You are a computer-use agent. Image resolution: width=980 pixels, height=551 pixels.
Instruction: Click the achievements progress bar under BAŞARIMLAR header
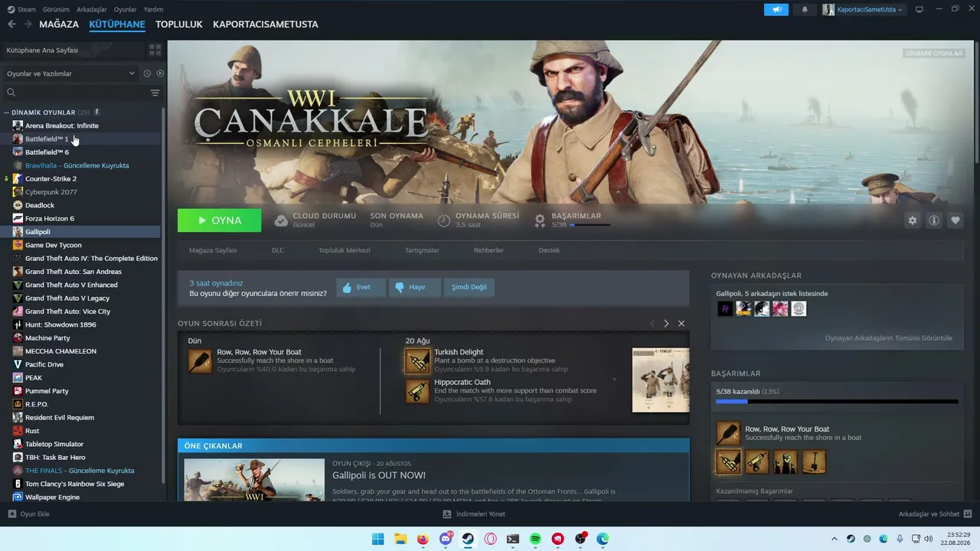pos(590,225)
